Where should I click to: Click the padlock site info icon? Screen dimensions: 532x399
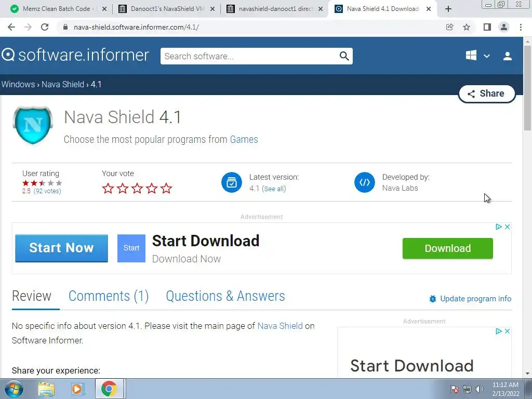coord(65,27)
